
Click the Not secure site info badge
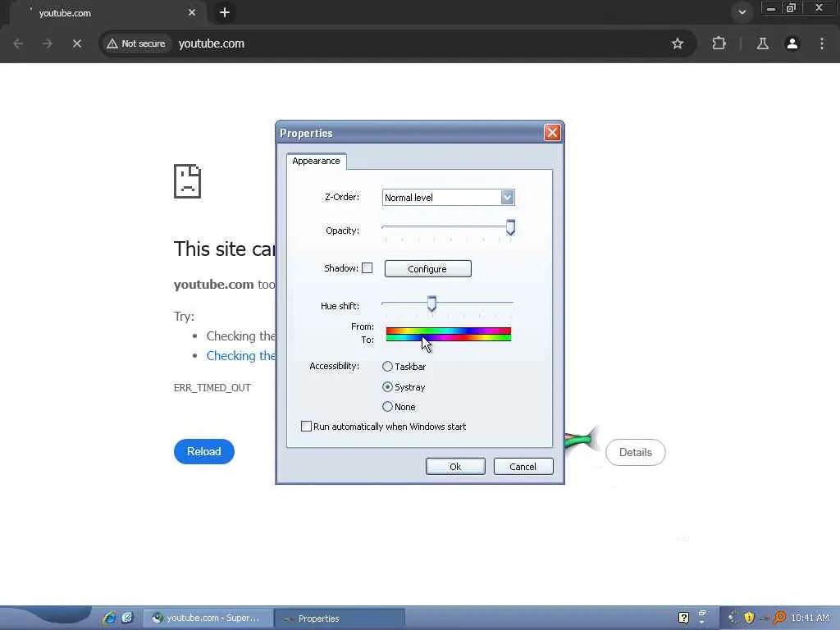point(136,43)
